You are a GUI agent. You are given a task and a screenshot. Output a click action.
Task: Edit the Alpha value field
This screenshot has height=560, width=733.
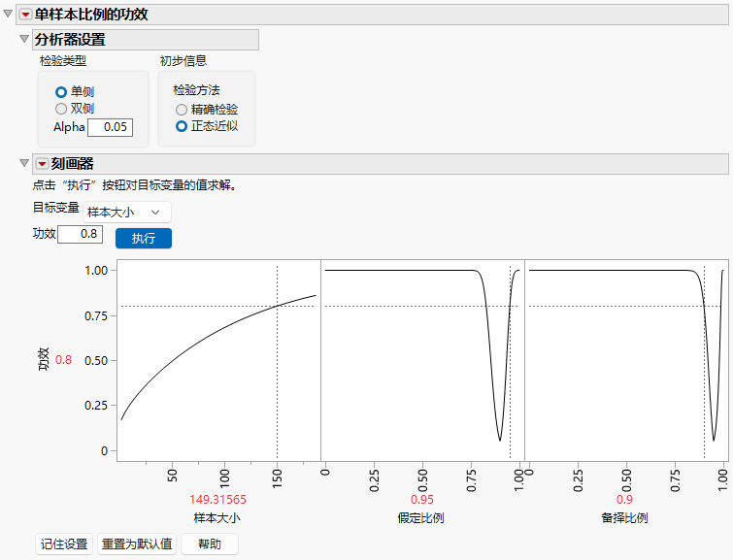click(x=111, y=127)
